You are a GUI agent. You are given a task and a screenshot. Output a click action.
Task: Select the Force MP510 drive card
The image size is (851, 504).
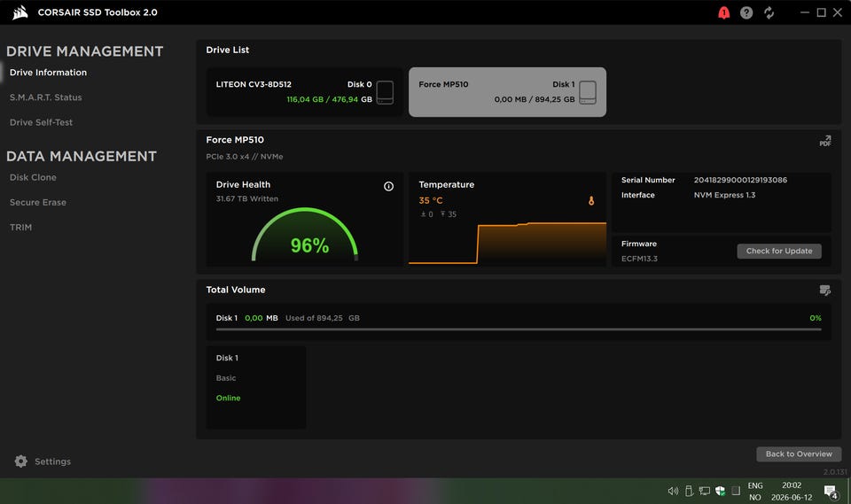pyautogui.click(x=507, y=92)
